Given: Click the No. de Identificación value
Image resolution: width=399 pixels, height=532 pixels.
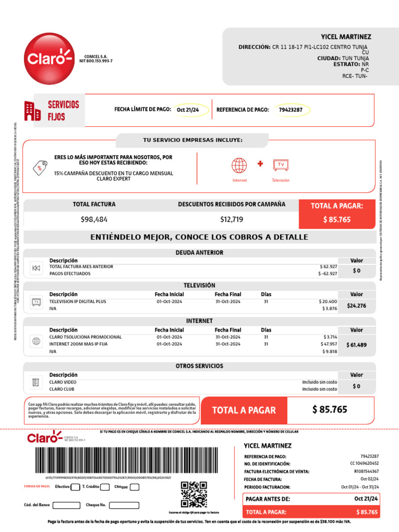Looking at the screenshot, I should tap(364, 463).
